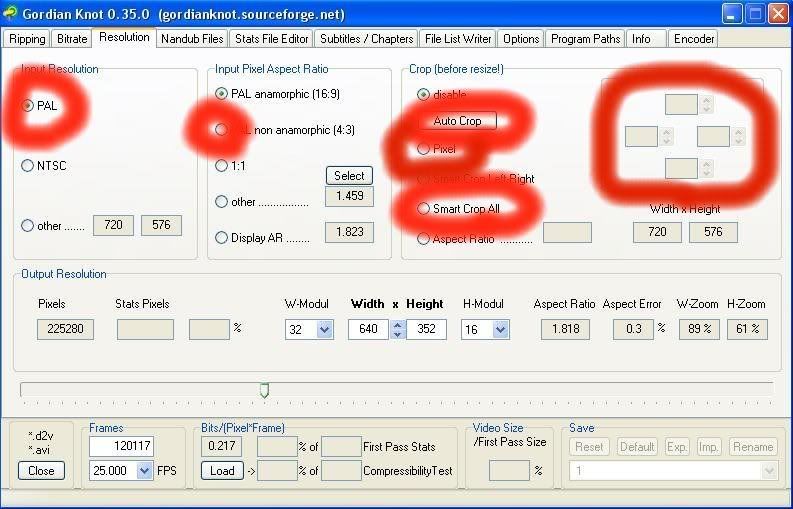Click the output Height field 352
The width and height of the screenshot is (793, 509).
426,329
